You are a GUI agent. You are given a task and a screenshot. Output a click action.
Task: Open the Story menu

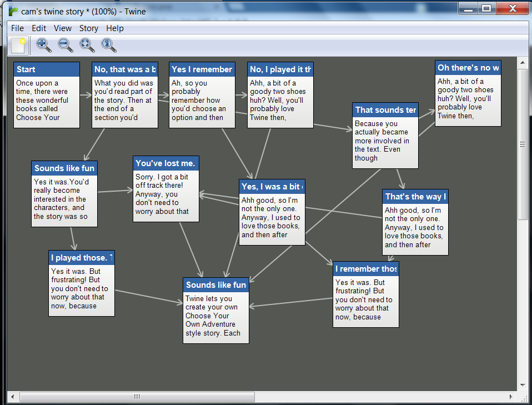point(88,28)
